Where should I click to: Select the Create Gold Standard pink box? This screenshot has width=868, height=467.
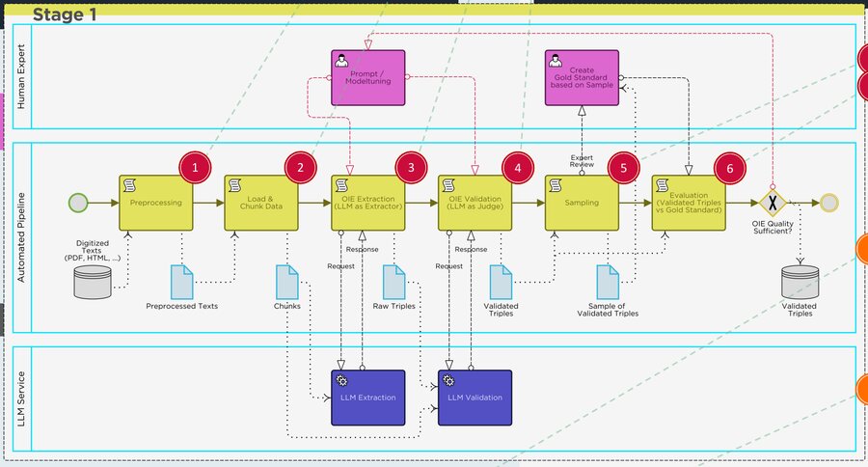[582, 78]
